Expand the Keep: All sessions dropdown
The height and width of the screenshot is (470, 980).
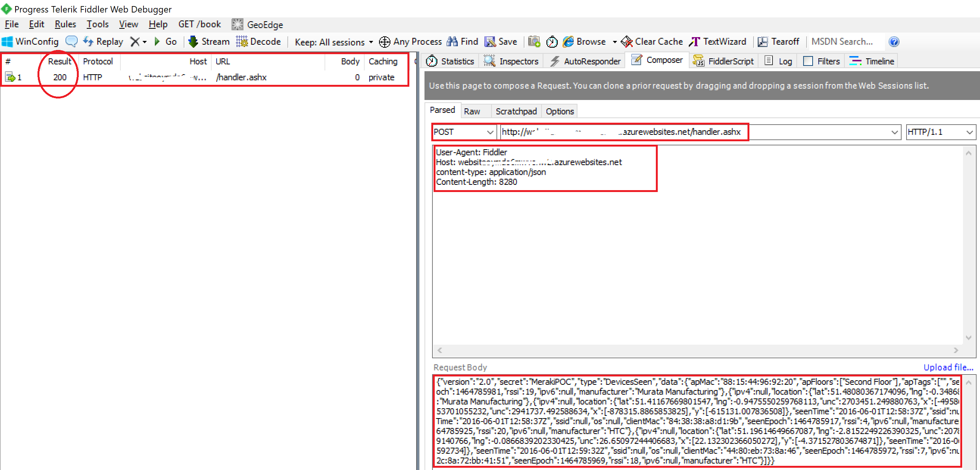pyautogui.click(x=371, y=42)
